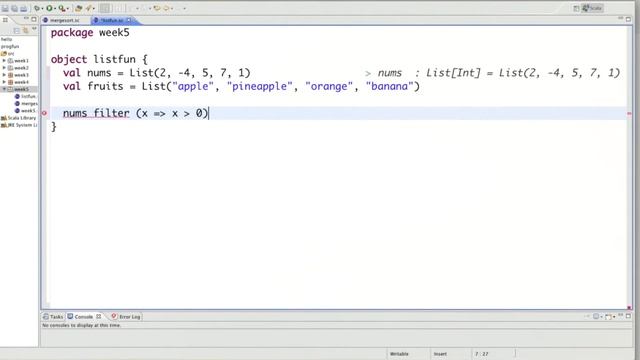Click the Open Perspective icon

pos(576,8)
